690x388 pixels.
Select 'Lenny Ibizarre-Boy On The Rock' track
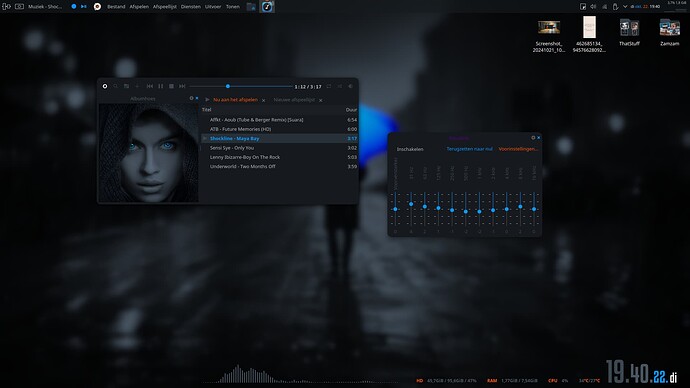279,157
